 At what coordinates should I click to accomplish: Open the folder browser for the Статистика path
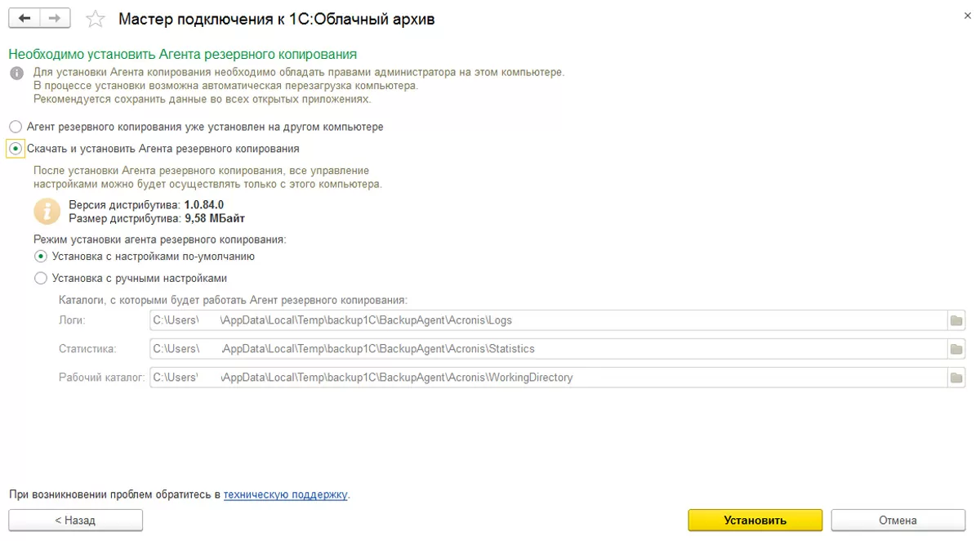click(x=955, y=349)
